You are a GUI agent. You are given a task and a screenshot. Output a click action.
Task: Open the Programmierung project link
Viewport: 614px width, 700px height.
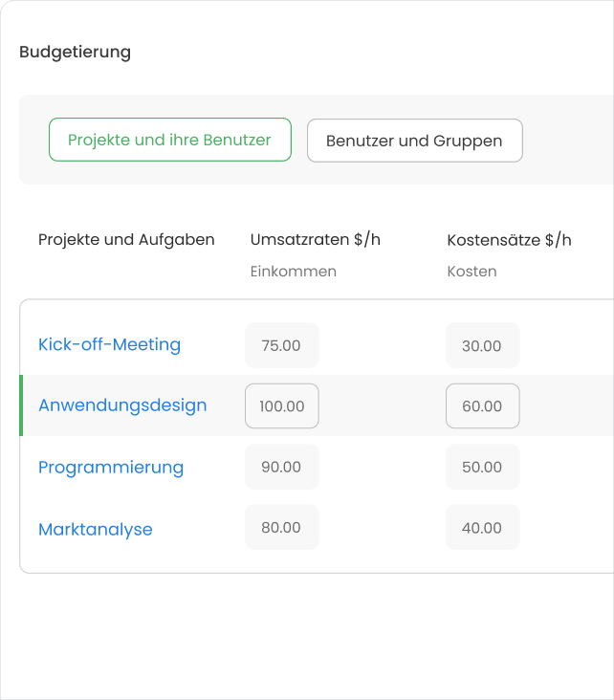tap(111, 467)
